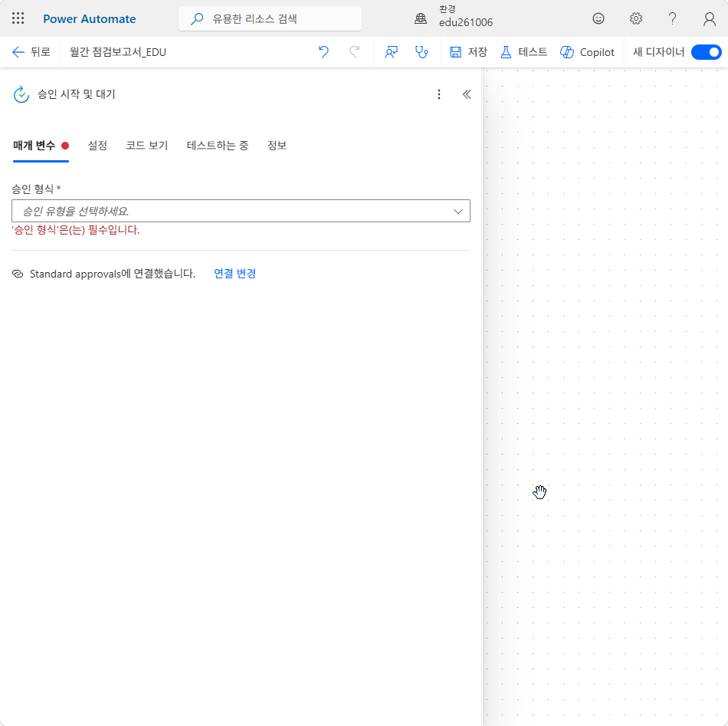
Task: Switch to the 매개 변수 tab
Action: coord(41,146)
